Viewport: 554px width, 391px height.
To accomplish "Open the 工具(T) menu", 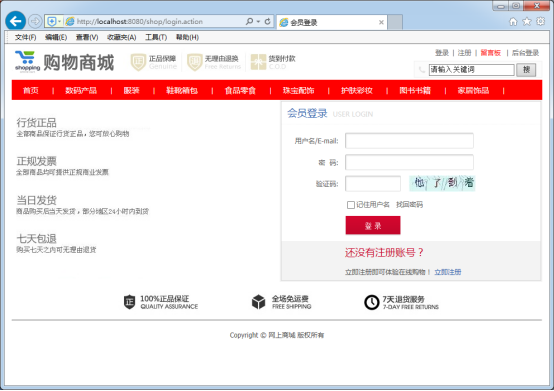I will 156,37.
